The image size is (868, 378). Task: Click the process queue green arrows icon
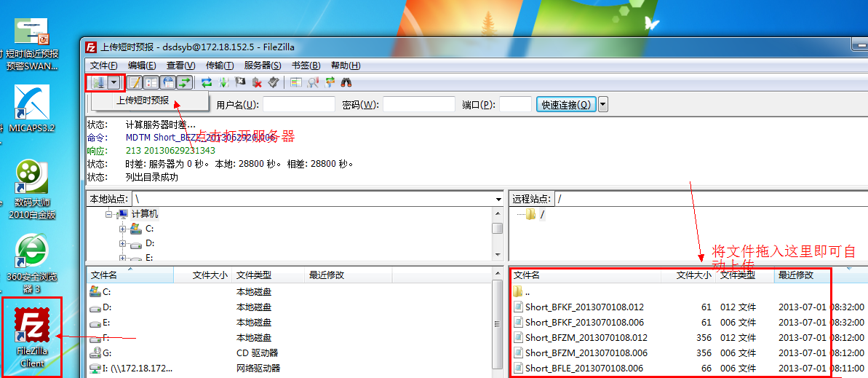pos(223,82)
